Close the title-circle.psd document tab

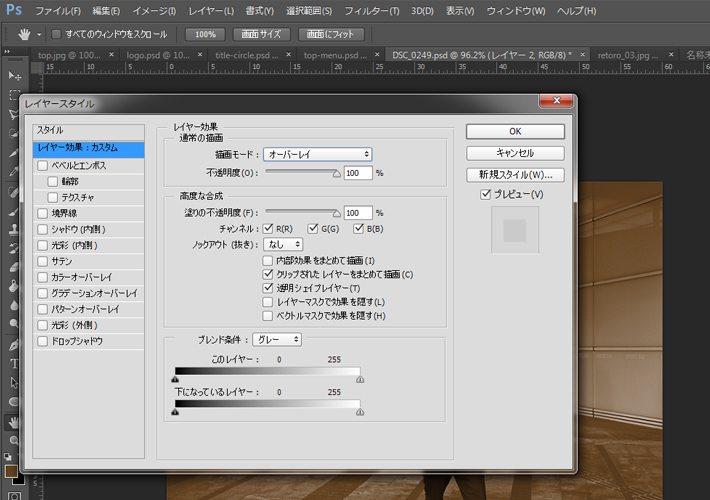click(288, 55)
